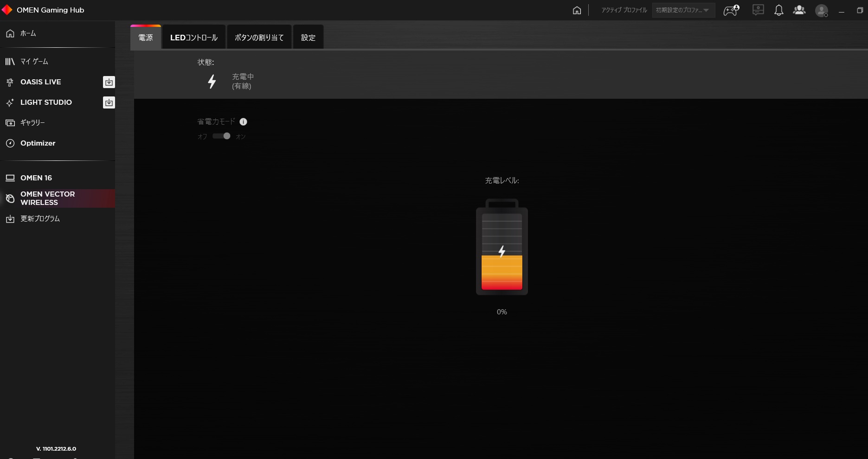Download LIGHT STUDIO using its install icon
The height and width of the screenshot is (459, 868).
point(109,102)
